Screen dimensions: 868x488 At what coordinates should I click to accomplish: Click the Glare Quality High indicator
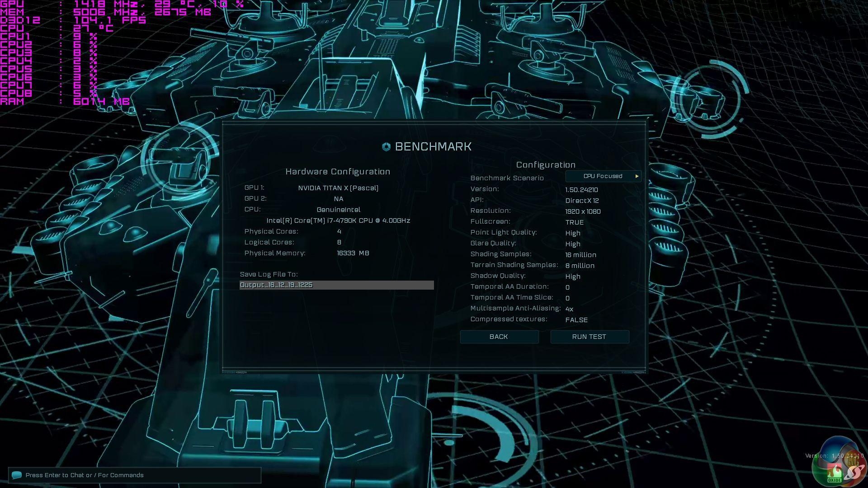(572, 244)
